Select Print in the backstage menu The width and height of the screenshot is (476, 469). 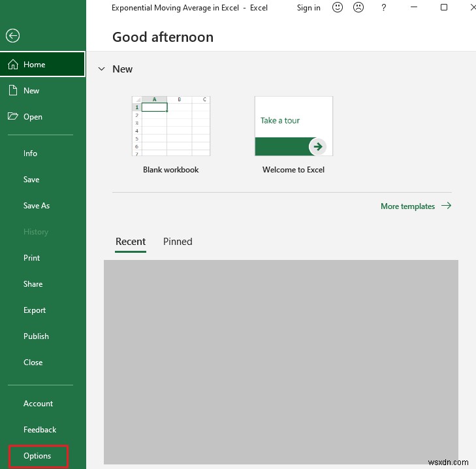tap(31, 258)
